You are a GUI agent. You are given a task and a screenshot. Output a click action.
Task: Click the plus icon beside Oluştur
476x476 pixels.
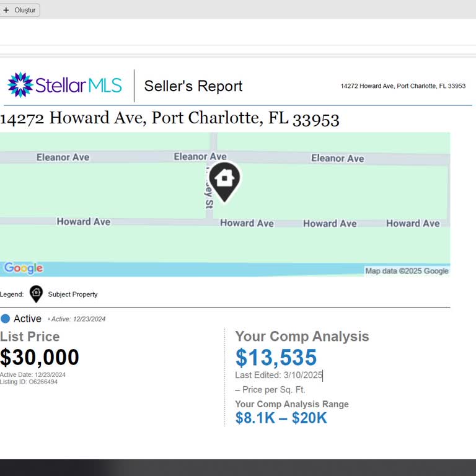click(6, 10)
